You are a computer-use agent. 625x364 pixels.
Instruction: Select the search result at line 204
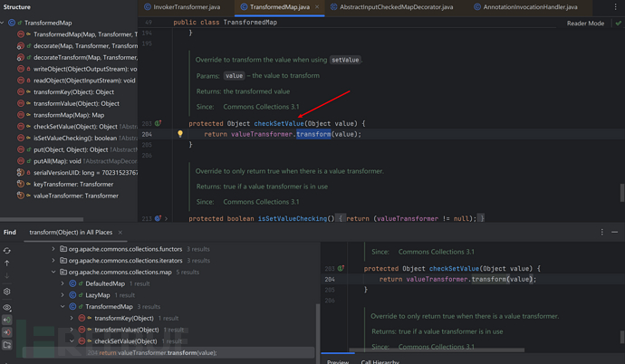click(154, 353)
